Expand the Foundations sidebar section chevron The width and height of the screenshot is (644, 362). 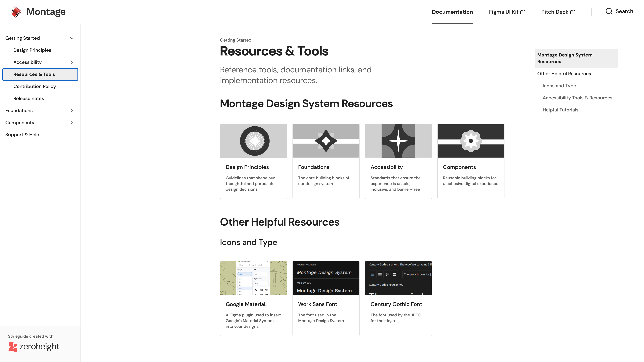point(72,111)
